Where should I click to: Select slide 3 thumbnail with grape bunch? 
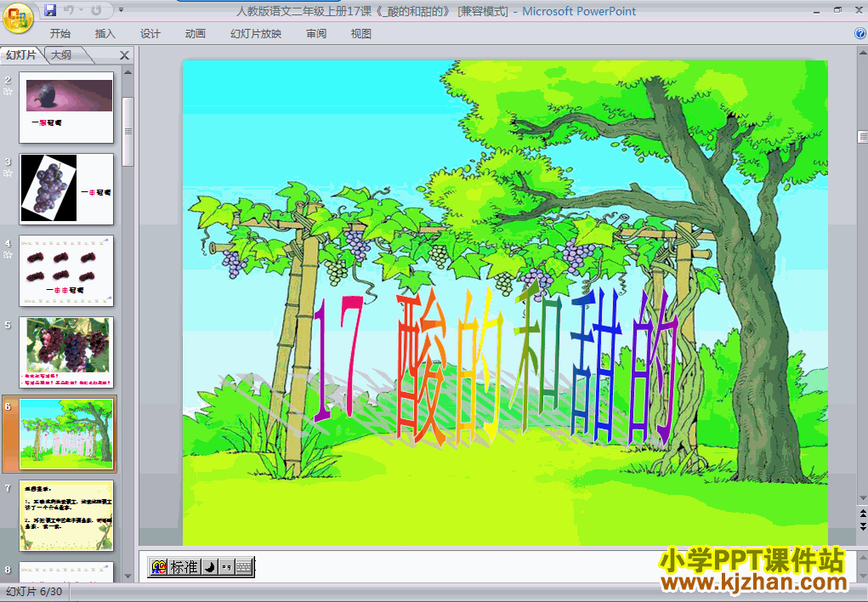66,189
